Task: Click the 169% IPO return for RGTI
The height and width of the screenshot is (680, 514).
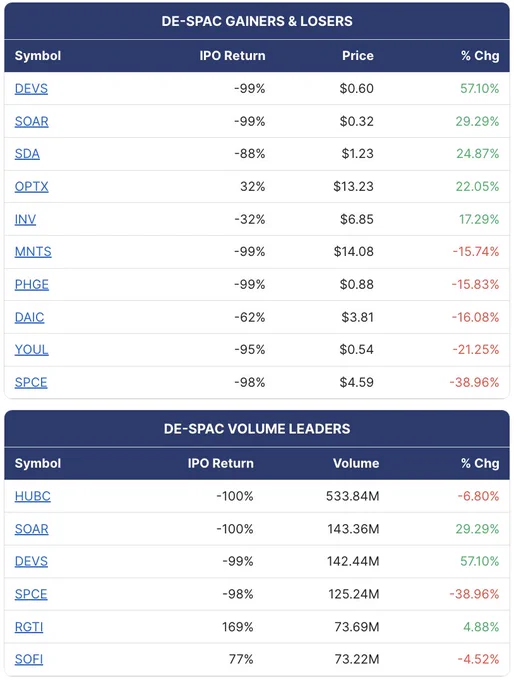Action: 237,627
